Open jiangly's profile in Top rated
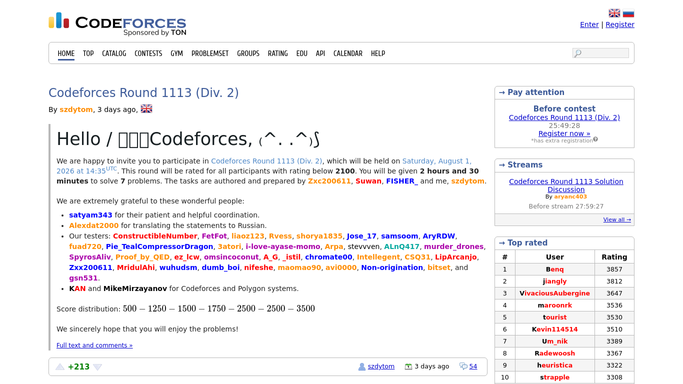This screenshot has width=683, height=384. [x=555, y=281]
